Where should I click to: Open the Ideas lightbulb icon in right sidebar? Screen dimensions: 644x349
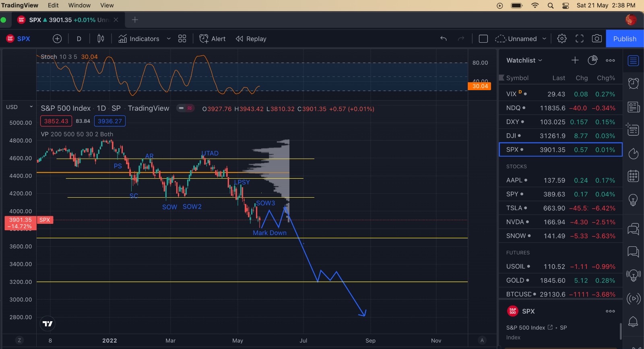[x=633, y=200]
